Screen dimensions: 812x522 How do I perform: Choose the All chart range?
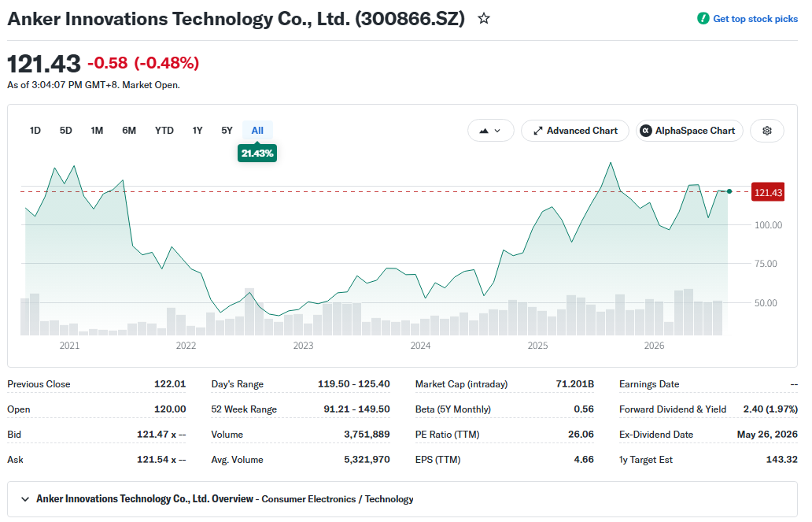pos(257,131)
